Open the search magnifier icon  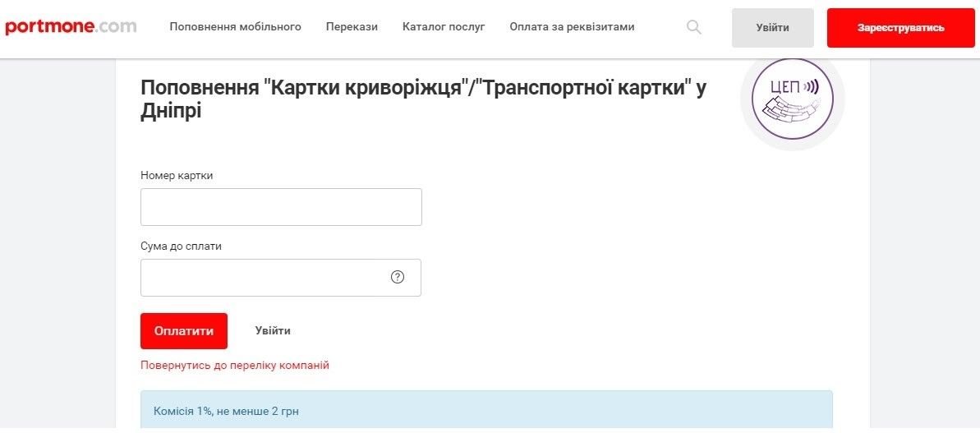coord(694,27)
